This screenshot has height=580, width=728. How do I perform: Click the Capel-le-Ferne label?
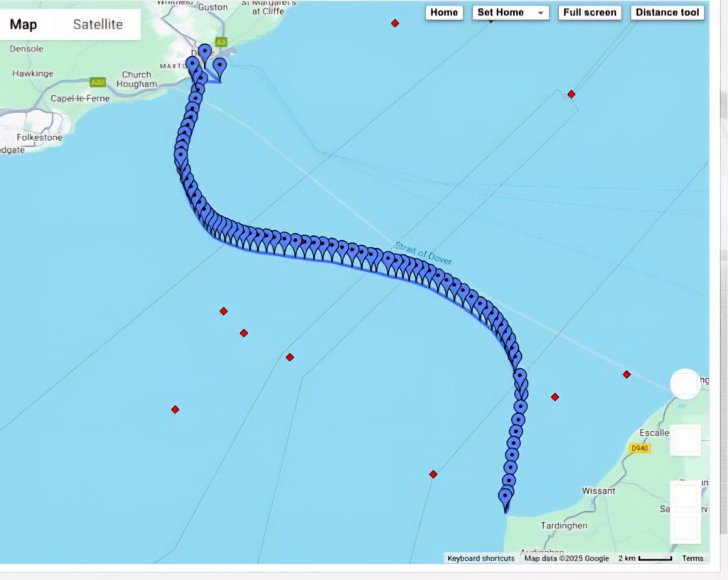tap(80, 98)
